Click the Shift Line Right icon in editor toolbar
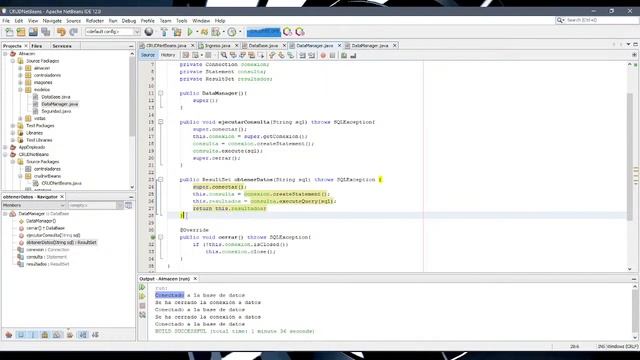This screenshot has height=360, width=640. (x=311, y=55)
